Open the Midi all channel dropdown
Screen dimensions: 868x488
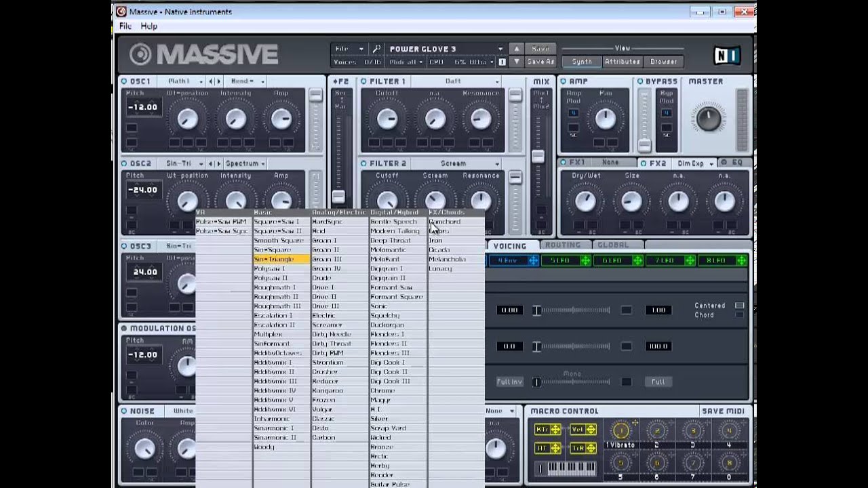pos(406,62)
